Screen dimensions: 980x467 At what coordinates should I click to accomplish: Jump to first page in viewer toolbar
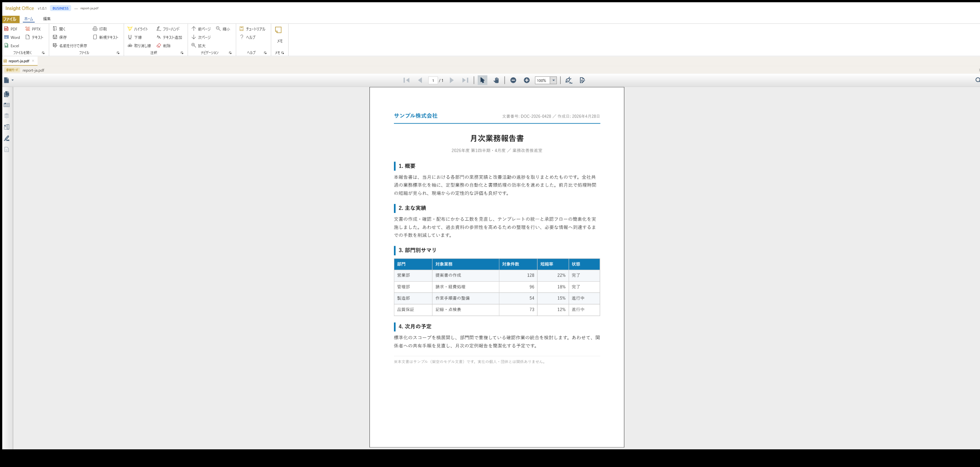(406, 80)
